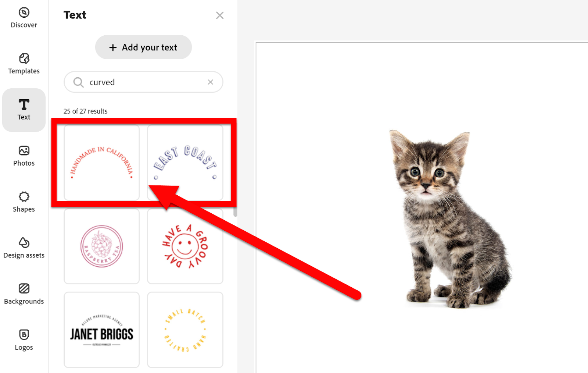
Task: Select the Janet Briggs text template
Action: [x=102, y=330]
